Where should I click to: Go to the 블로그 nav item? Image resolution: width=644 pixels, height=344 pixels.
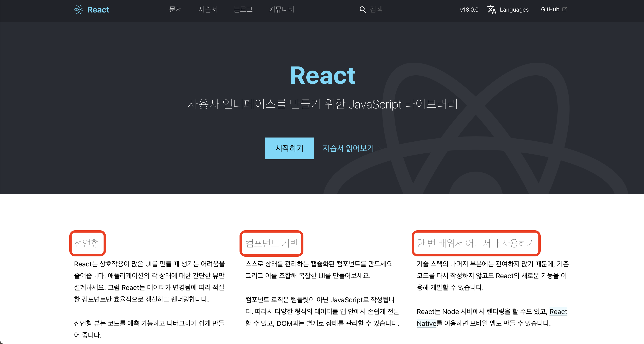click(x=243, y=10)
